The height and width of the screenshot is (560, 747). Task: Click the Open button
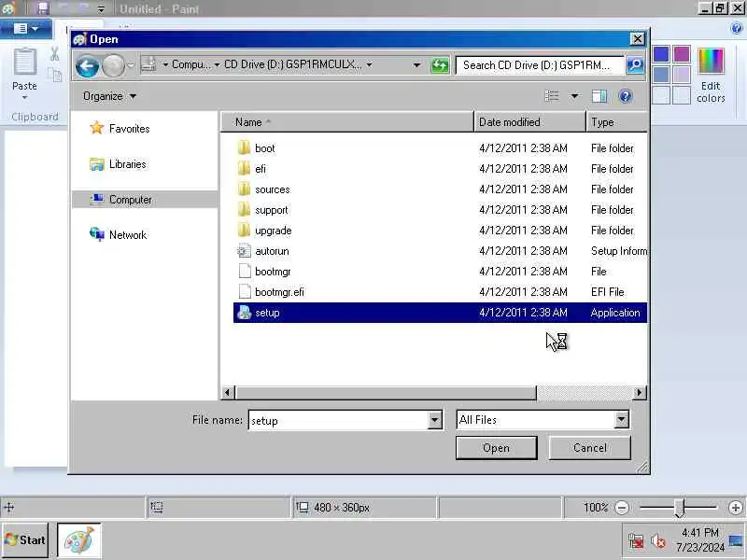(x=496, y=448)
